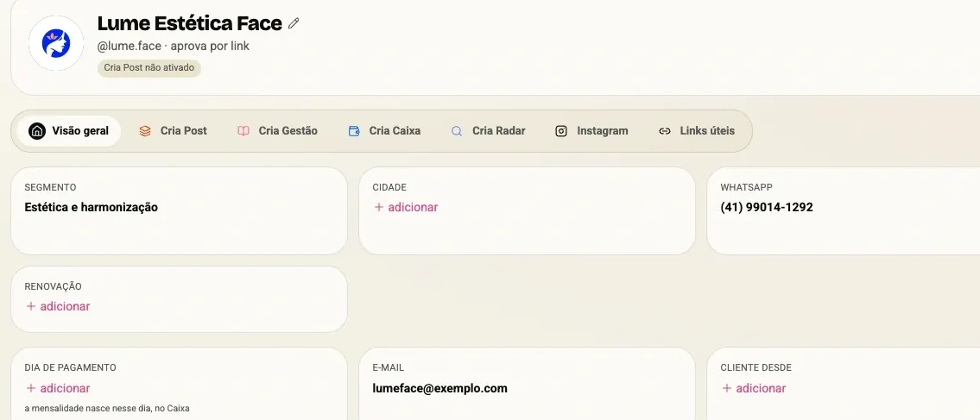Viewport: 980px width, 420px height.
Task: Click the WhatsApp number (41) 99014-1292
Action: [767, 207]
